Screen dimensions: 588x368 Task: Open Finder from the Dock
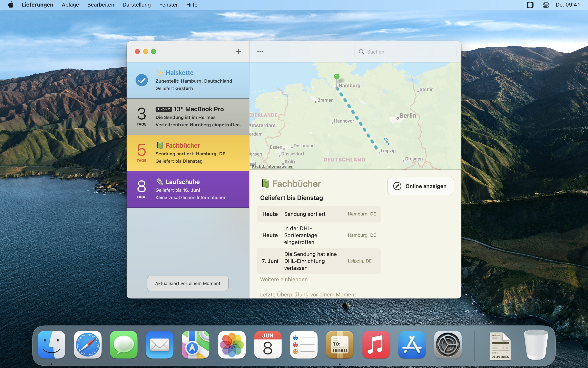coord(51,345)
